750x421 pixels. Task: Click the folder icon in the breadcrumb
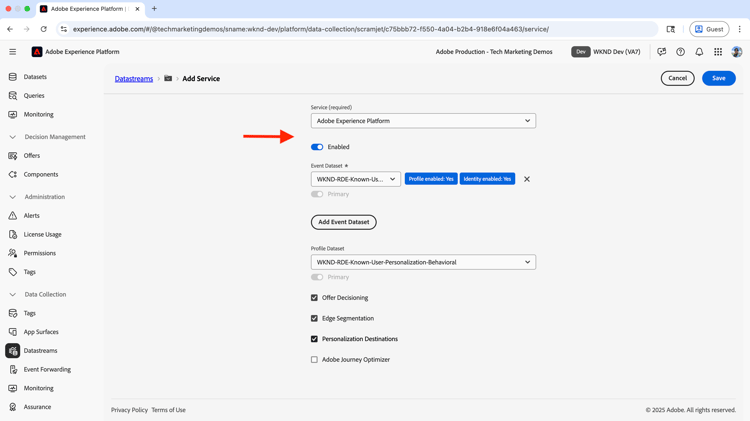pyautogui.click(x=168, y=78)
